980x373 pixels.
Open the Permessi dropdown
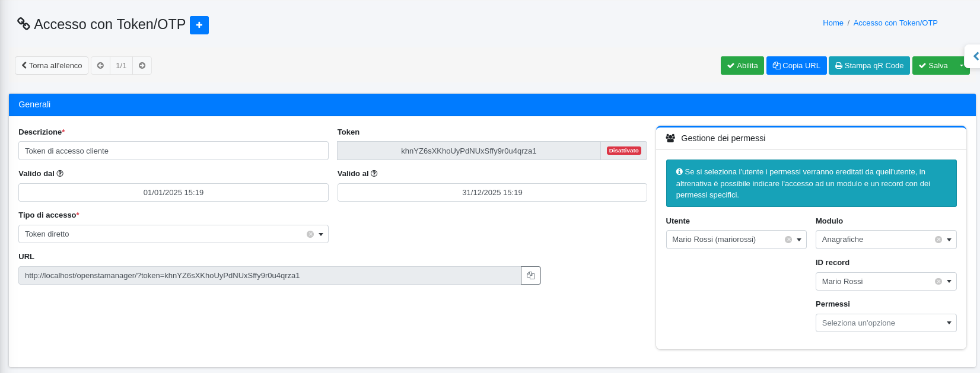click(886, 323)
